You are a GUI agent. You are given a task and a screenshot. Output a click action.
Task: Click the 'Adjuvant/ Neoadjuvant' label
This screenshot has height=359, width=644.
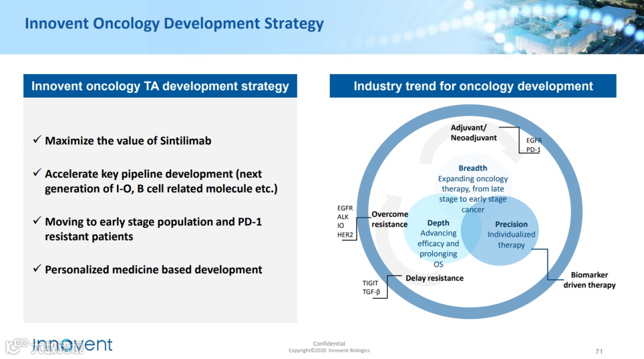(473, 132)
